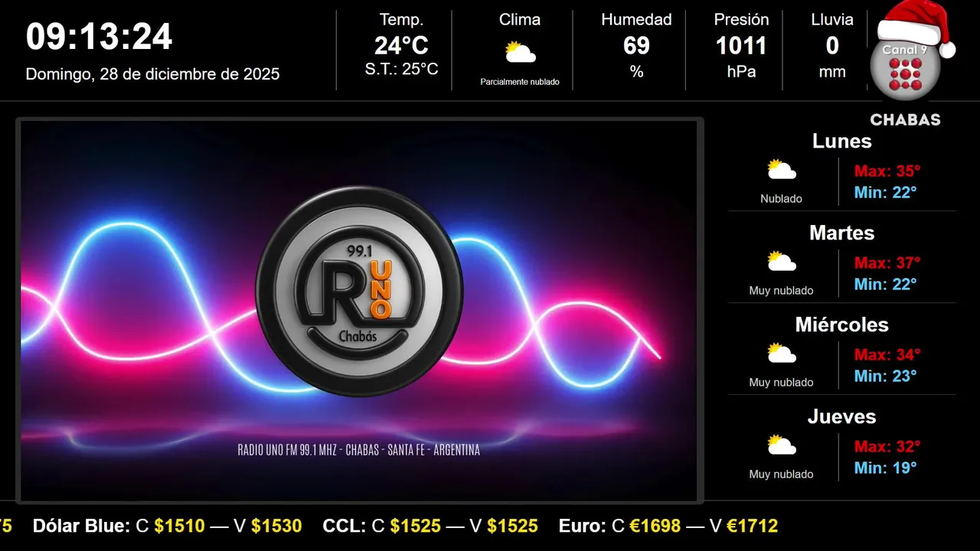The height and width of the screenshot is (551, 980).
Task: Click the partly cloudy icon under Clima
Action: click(520, 52)
